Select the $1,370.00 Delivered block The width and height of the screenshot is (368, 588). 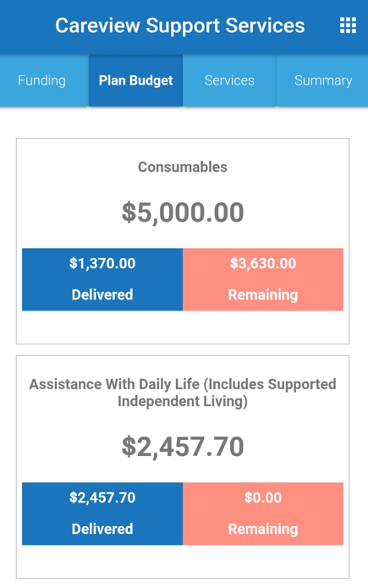(102, 279)
